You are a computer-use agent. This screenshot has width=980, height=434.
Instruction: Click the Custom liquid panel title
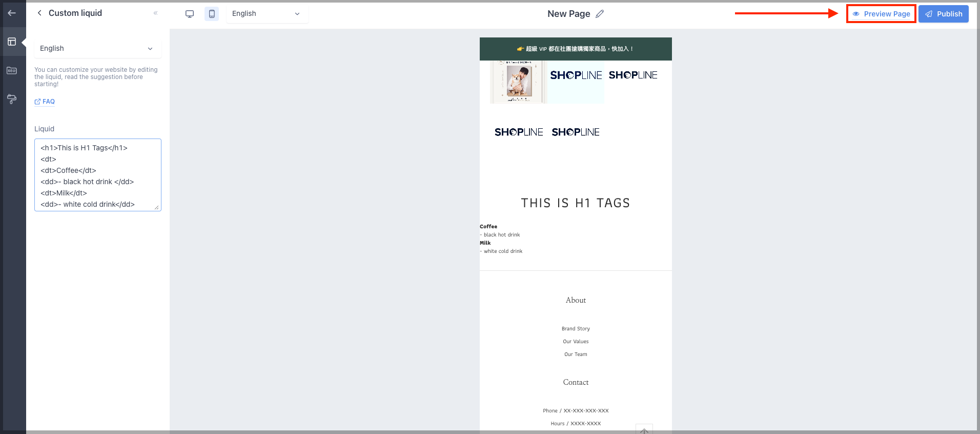tap(75, 13)
